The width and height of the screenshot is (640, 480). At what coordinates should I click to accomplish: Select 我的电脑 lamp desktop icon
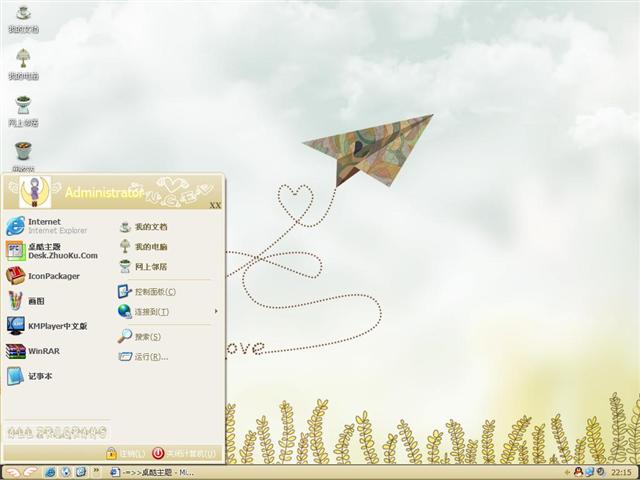point(23,64)
